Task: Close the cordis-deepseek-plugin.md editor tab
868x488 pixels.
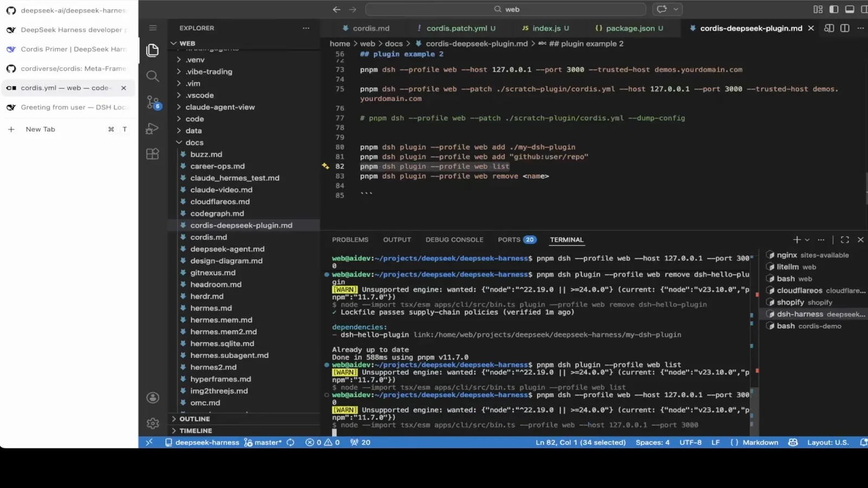Action: pyautogui.click(x=811, y=28)
